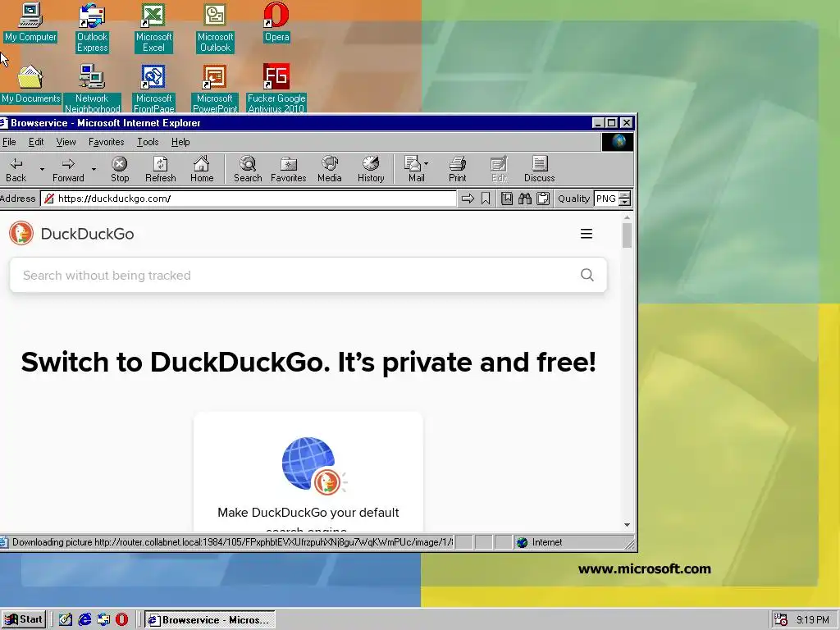Click the magnifier icon in DuckDuckGo search box
This screenshot has height=630, width=840.
point(587,275)
